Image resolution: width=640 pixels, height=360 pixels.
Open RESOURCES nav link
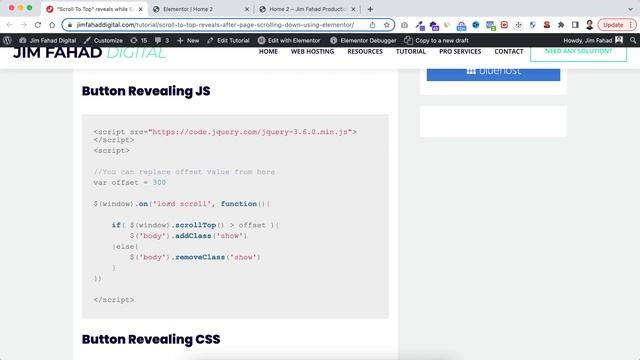tap(365, 51)
